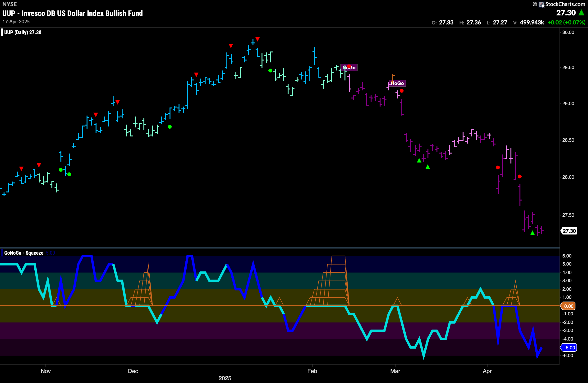Click the red dot beside the second NoGo label
Screen dimensions: 588x383
402,91
